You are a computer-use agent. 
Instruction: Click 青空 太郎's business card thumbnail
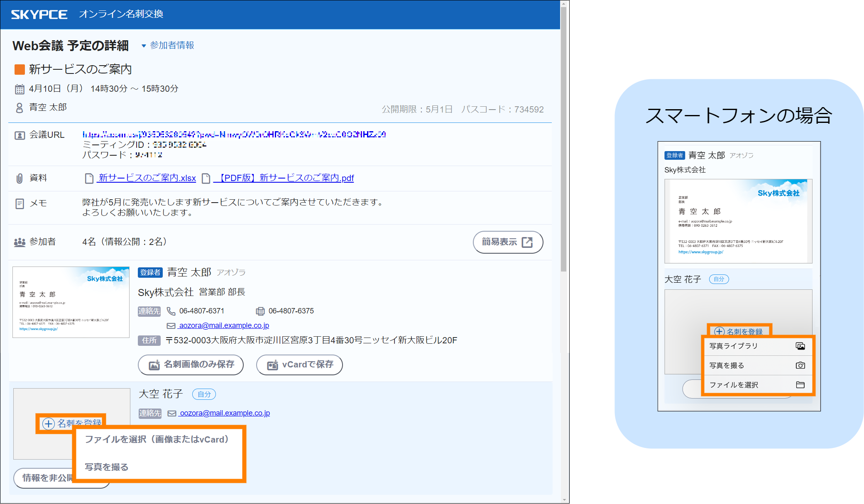[x=71, y=302]
